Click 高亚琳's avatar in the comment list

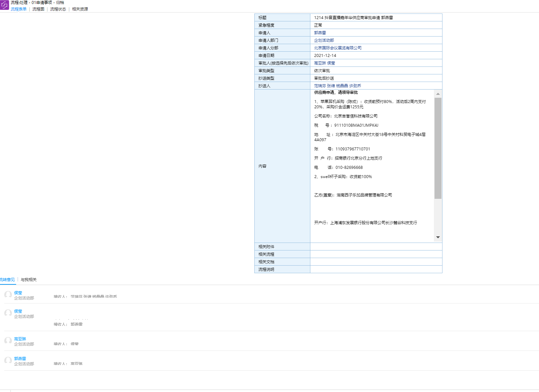point(8,340)
